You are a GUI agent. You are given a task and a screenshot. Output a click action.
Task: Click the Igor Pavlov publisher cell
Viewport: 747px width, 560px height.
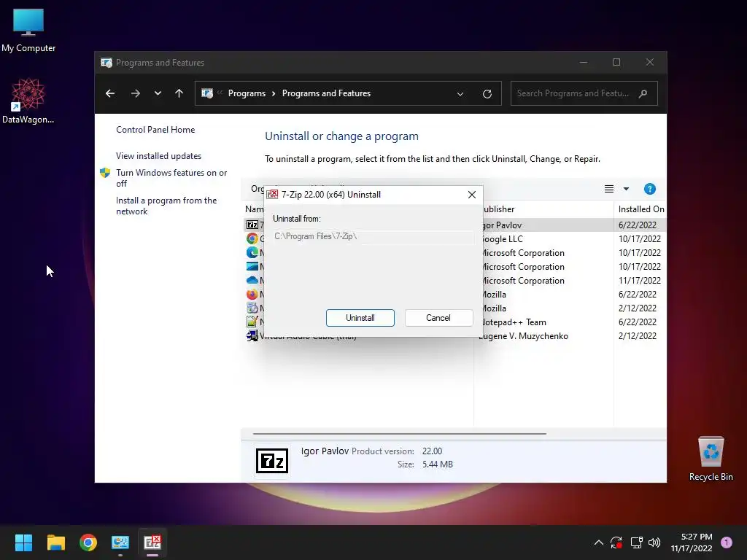click(502, 225)
